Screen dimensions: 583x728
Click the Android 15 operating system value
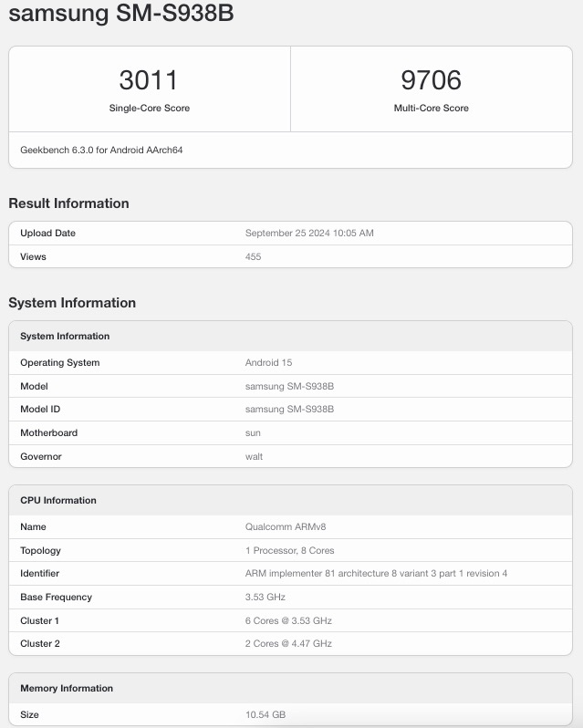pyautogui.click(x=268, y=363)
